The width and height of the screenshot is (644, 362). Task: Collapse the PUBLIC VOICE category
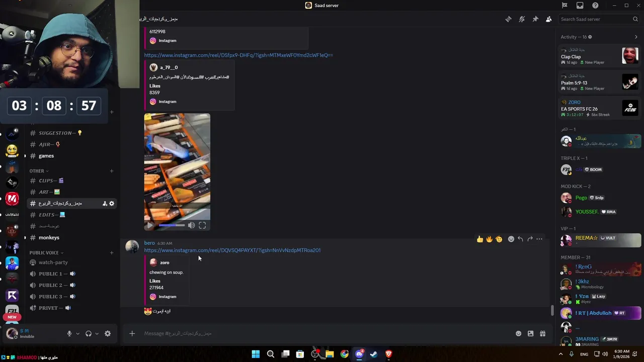point(46,252)
